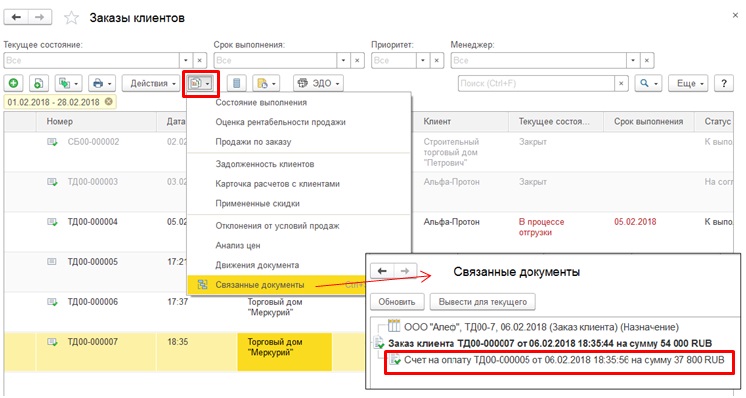This screenshot has width=746, height=398.
Task: Clear the Текущее состояние filter
Action: pos(200,60)
